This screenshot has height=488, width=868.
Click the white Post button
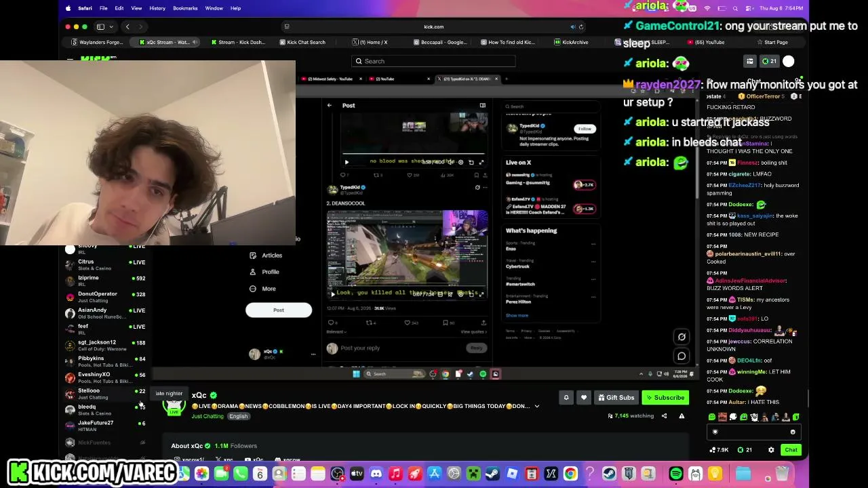point(279,310)
